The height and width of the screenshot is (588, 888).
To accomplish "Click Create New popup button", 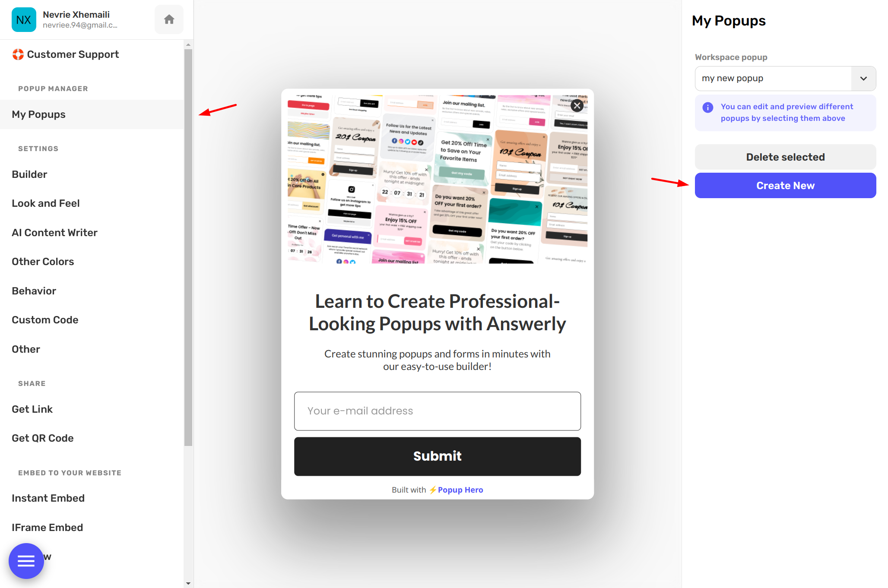I will coord(786,185).
